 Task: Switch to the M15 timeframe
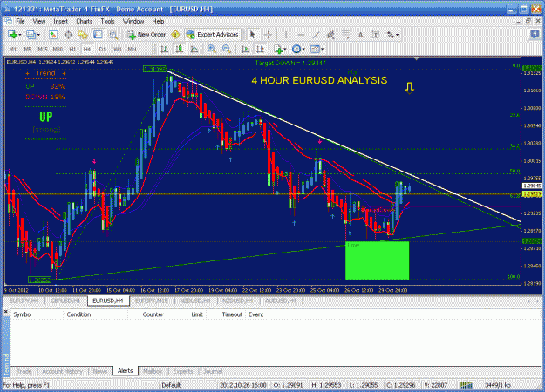coord(43,49)
